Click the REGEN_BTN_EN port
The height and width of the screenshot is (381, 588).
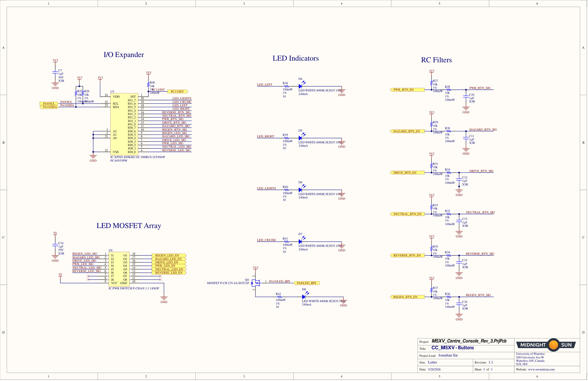407,297
